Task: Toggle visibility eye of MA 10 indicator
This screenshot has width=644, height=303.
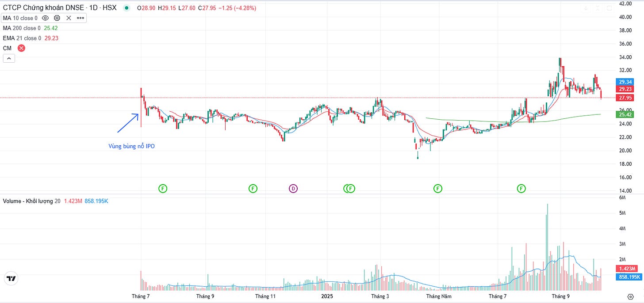Action: click(x=45, y=18)
